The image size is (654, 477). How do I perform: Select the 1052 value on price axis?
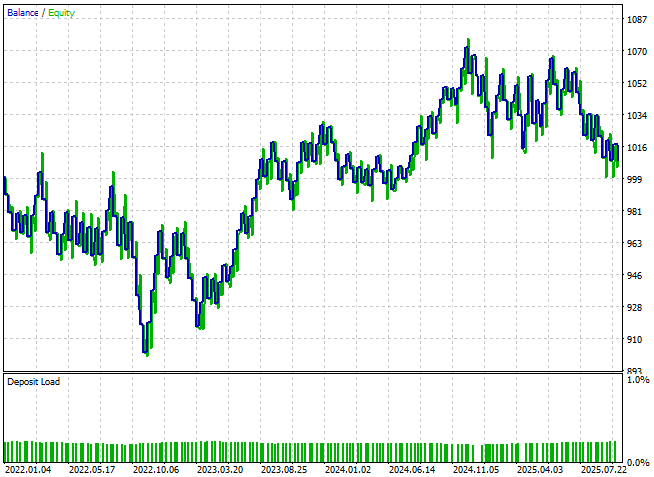pos(637,83)
